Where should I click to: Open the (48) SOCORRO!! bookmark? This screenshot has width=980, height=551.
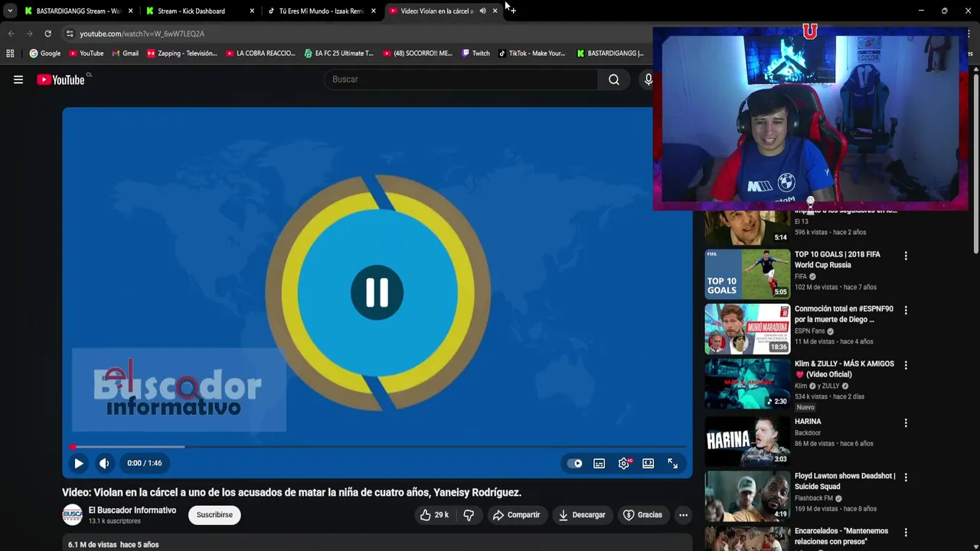coord(417,54)
